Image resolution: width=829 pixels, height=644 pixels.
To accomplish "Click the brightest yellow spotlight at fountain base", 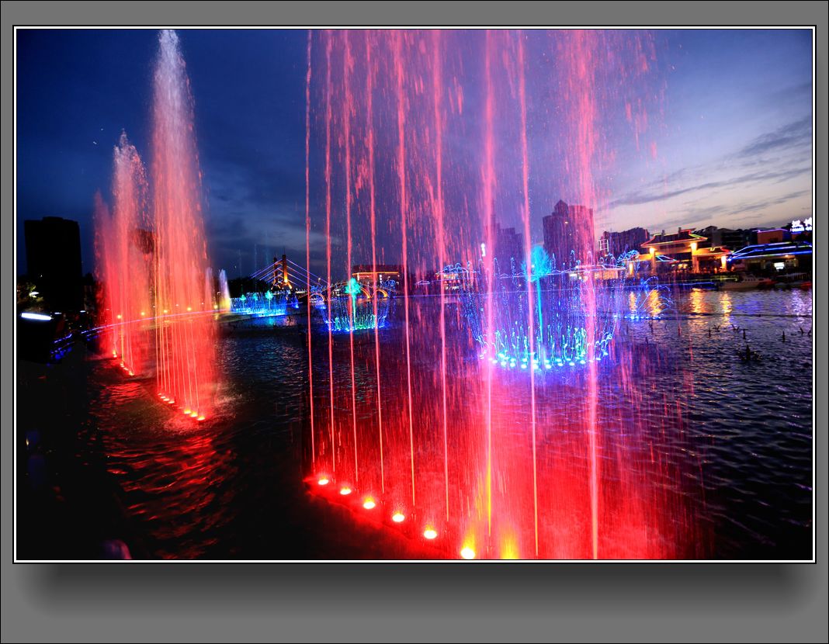I will 468,552.
